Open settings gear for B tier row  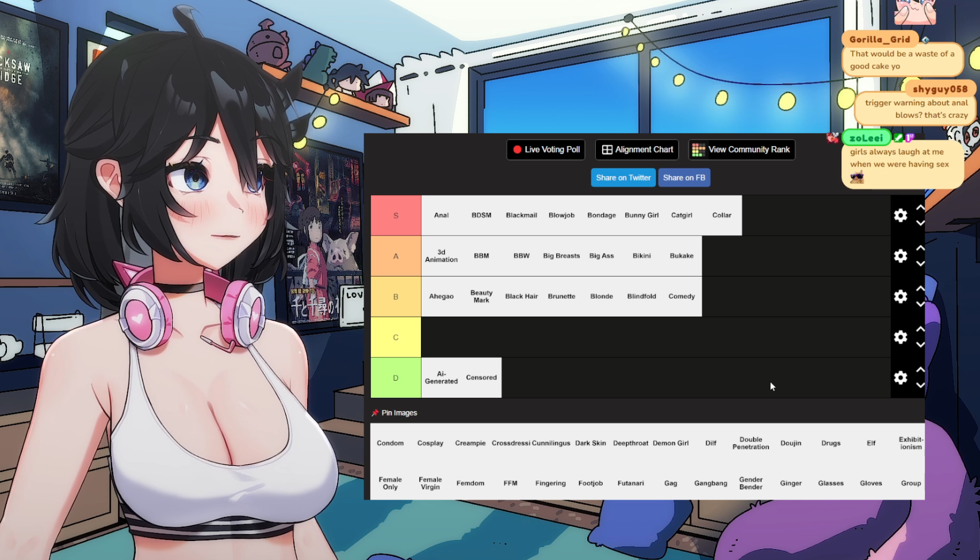tap(901, 296)
